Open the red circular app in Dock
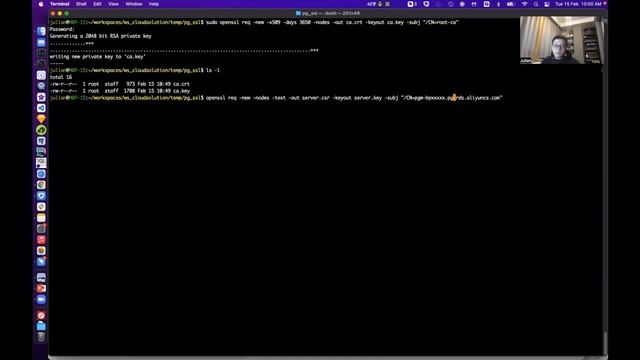Viewport: 640px width, 360px height. click(41, 315)
